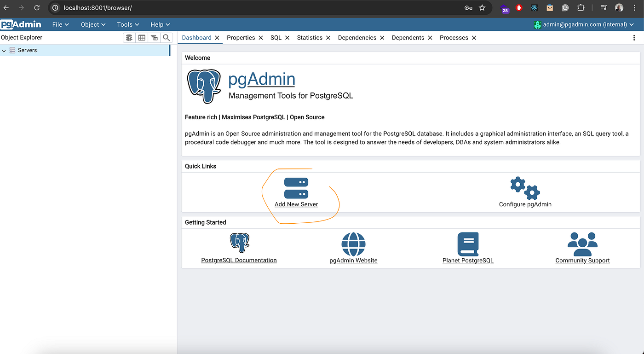Click the purple extension icon with badge 28
644x354 pixels.
(x=505, y=8)
